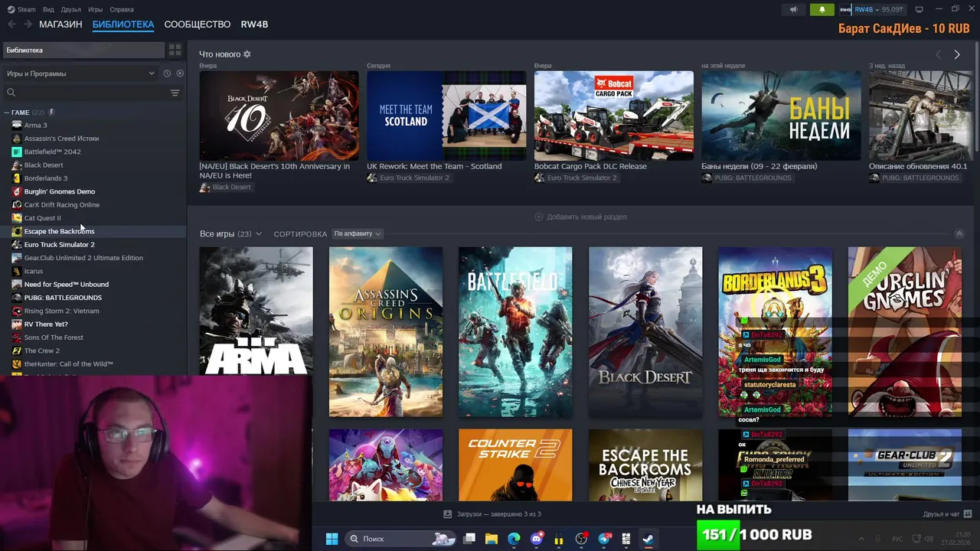The width and height of the screenshot is (980, 551).
Task: Open the Counter-Strike 2 game cover
Action: point(515,465)
